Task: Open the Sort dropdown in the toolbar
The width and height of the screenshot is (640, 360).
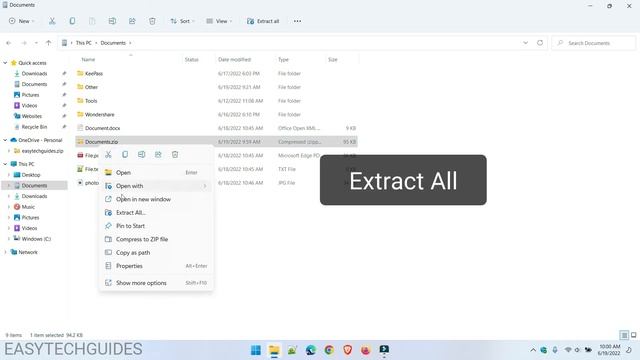Action: point(182,21)
